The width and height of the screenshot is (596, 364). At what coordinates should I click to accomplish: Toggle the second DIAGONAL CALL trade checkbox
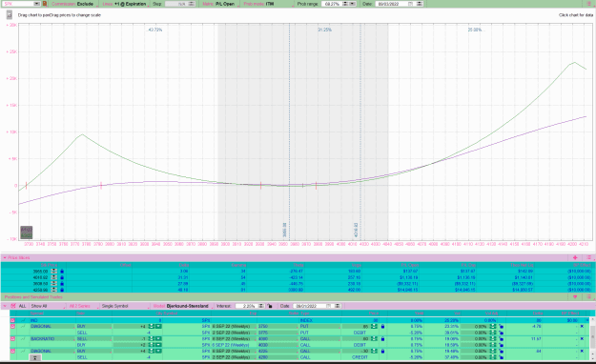coord(12,351)
